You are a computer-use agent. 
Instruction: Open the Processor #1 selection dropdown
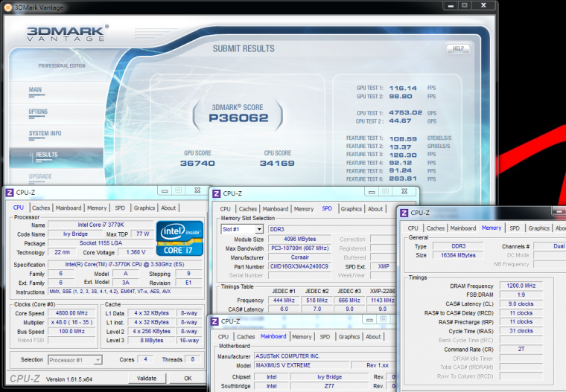tap(73, 360)
